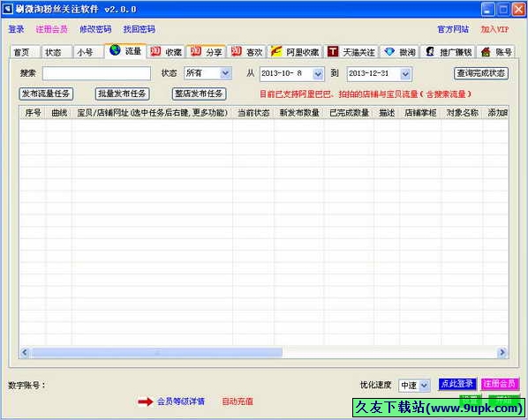Expand the end date 2013-12-31 picker

tap(405, 74)
